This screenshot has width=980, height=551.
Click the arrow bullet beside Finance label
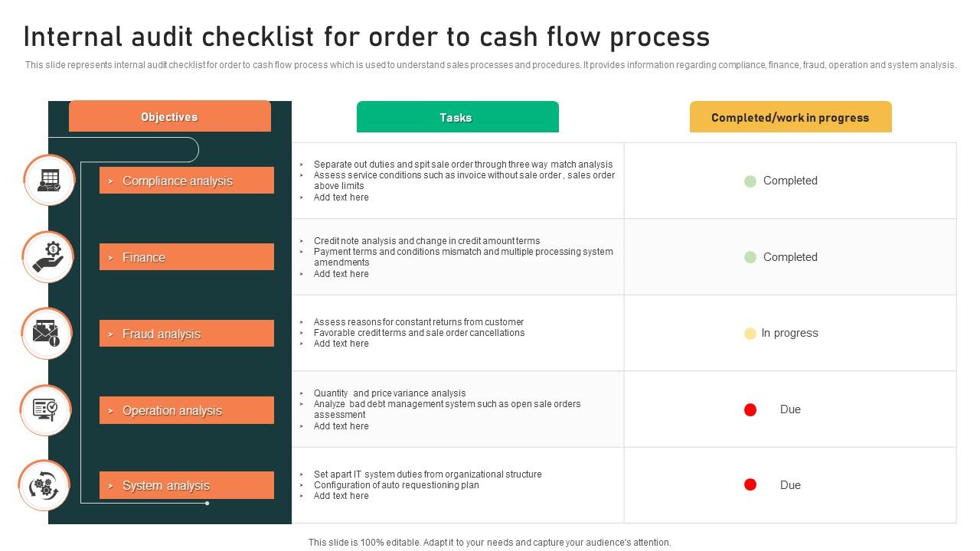pyautogui.click(x=110, y=258)
